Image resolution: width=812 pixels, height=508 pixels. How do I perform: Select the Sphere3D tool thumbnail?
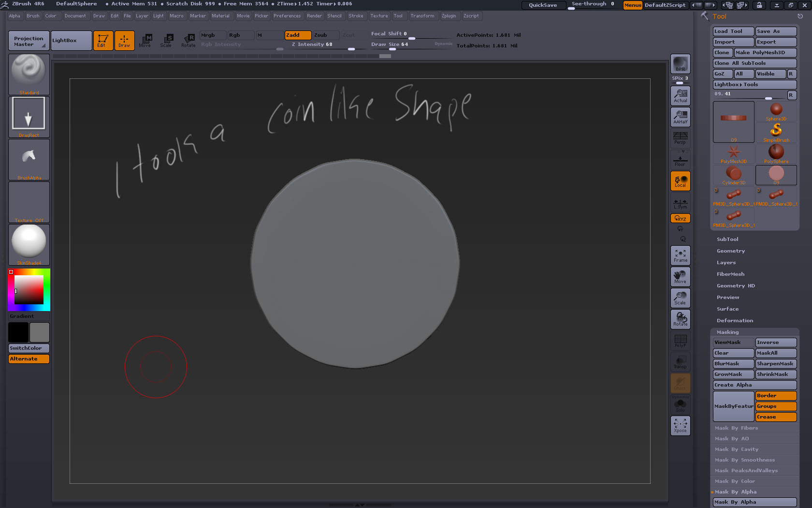coord(776,111)
